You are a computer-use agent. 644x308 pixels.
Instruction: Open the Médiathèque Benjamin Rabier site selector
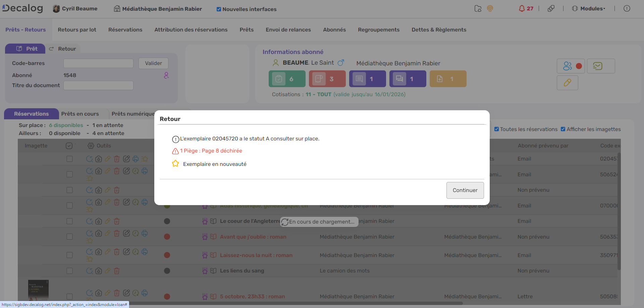point(158,9)
